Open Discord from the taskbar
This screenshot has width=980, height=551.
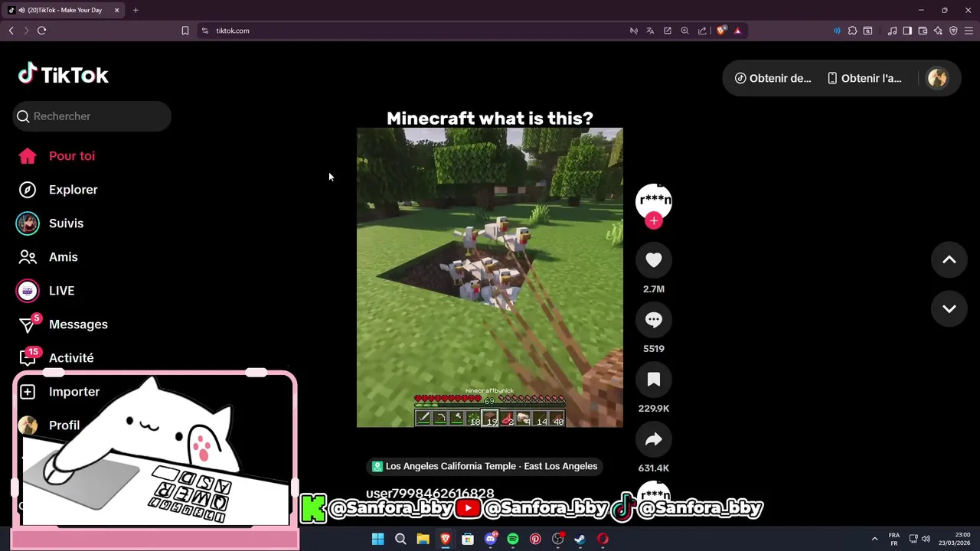(x=491, y=539)
